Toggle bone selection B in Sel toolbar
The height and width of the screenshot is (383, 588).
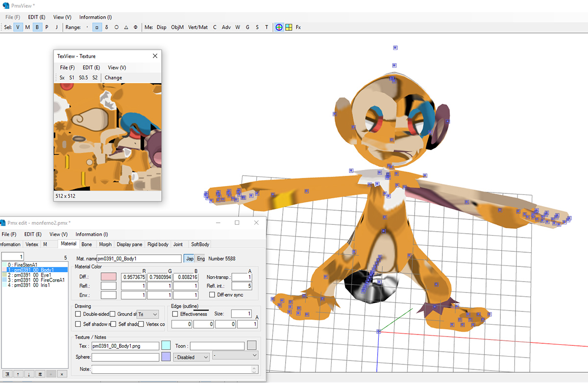[37, 27]
